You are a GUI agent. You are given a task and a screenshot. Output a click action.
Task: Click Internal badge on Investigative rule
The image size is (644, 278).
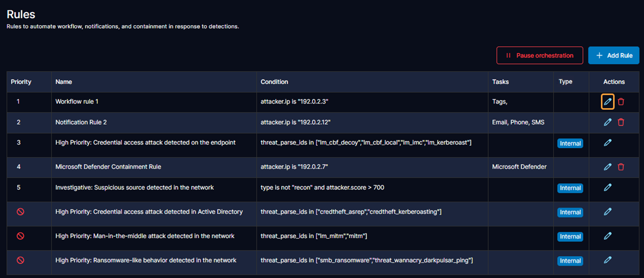point(570,188)
